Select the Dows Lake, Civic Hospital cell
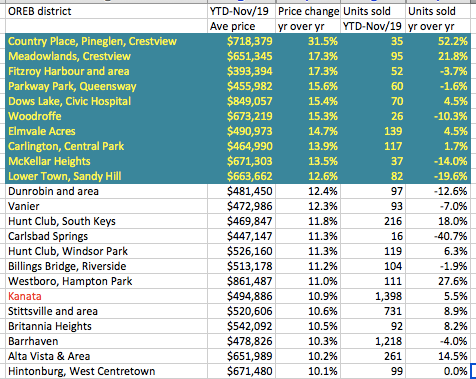The image size is (476, 379). [106, 101]
